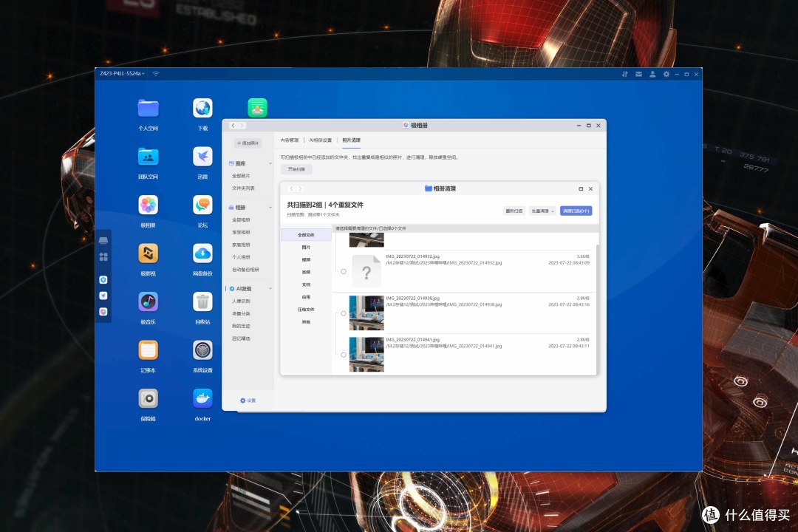Collapse the AI发现 section chevron
This screenshot has width=798, height=532.
tap(270, 289)
